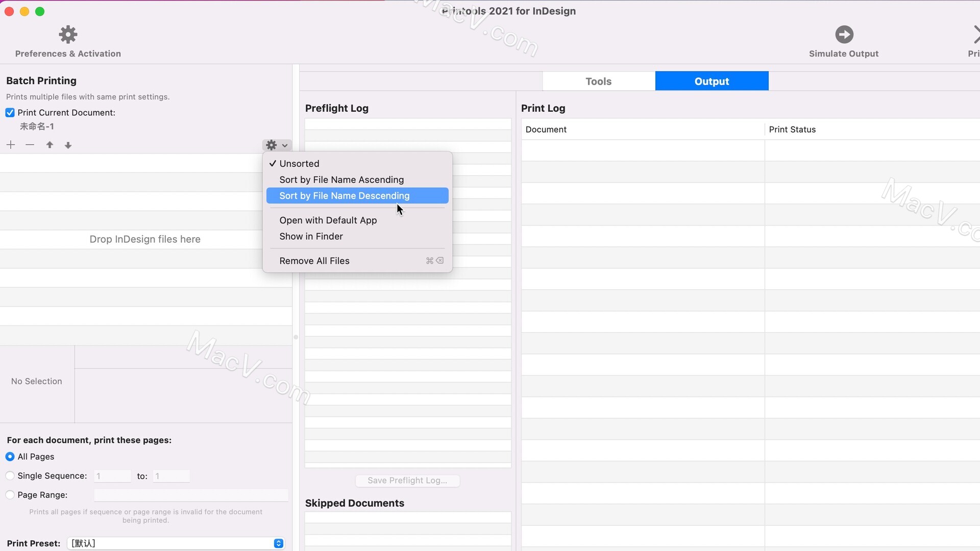Click the Print Status column header
This screenshot has width=980, height=551.
click(x=873, y=130)
